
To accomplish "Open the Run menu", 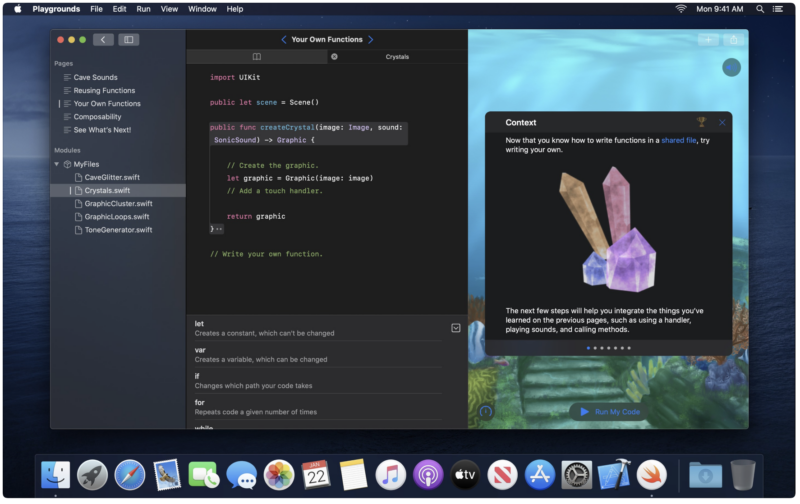I will tap(144, 9).
